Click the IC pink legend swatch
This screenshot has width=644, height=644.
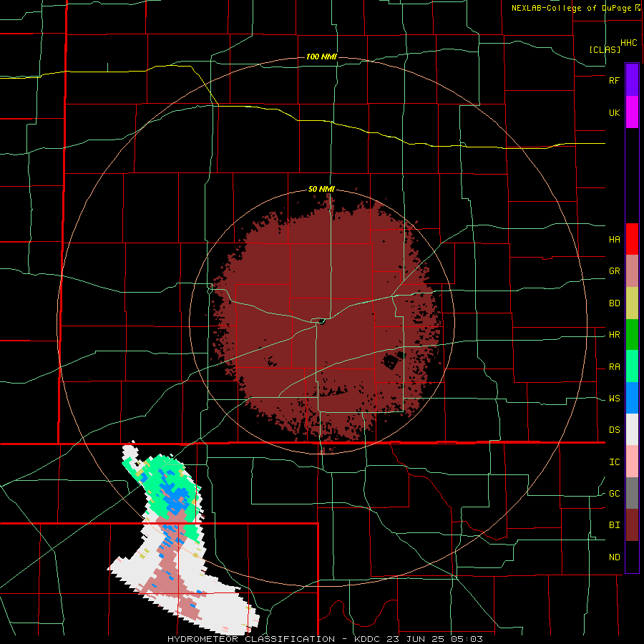click(x=632, y=462)
